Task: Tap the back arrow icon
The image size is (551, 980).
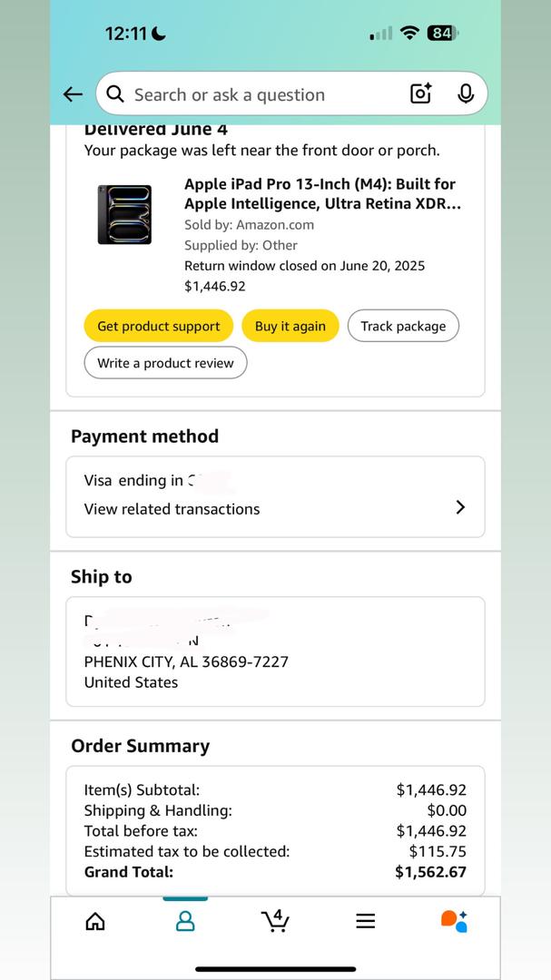Action: pos(74,94)
